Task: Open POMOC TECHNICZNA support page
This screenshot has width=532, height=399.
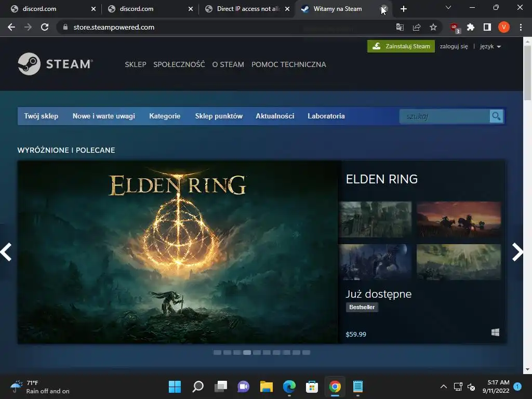Action: coord(289,64)
